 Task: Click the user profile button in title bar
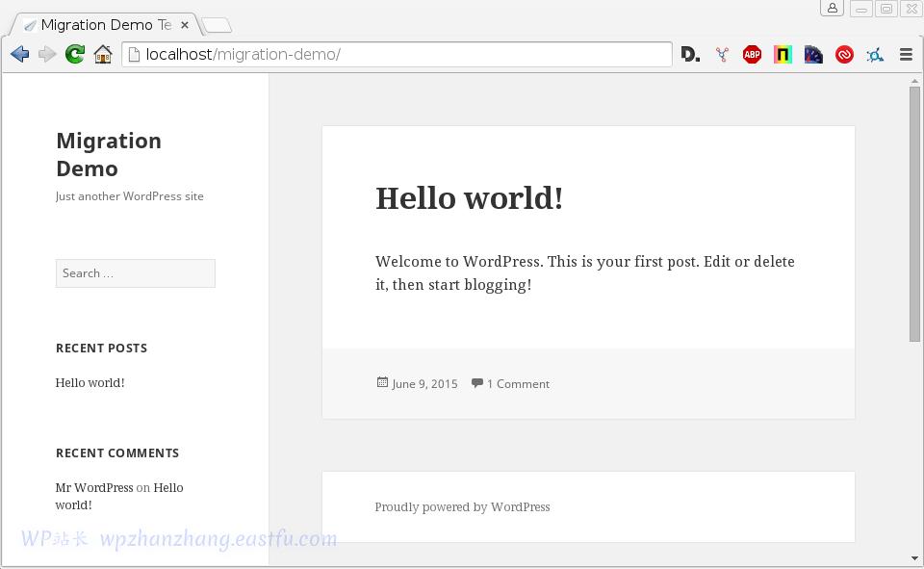[x=832, y=9]
